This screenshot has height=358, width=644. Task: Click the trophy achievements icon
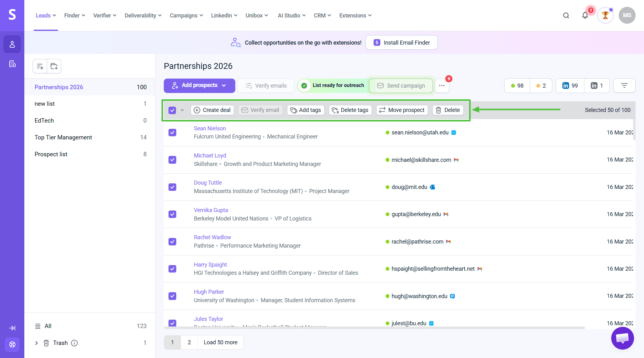pos(605,15)
